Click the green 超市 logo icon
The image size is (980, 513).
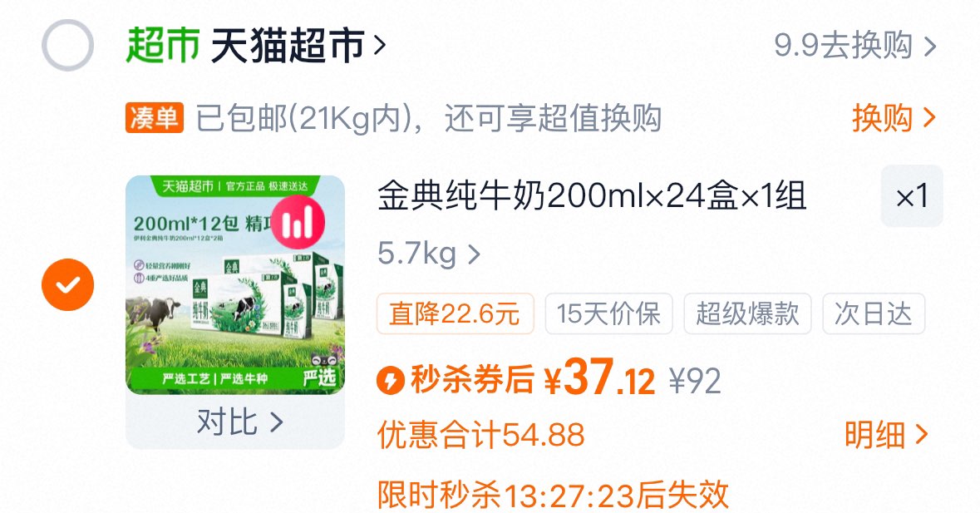(x=162, y=45)
